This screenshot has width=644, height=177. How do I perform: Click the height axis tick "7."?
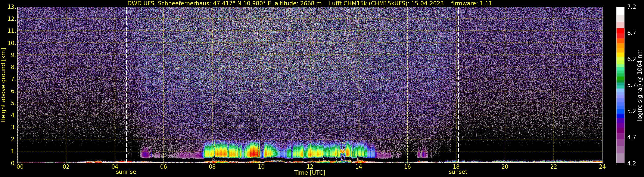(13, 79)
